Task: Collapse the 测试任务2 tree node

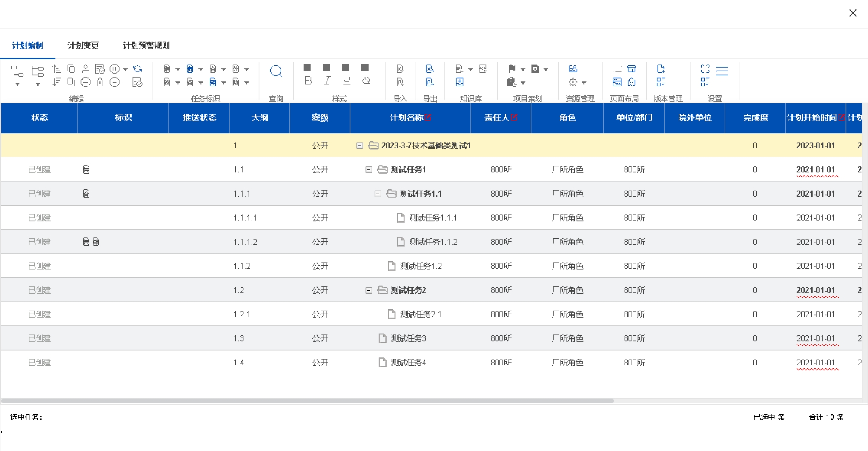Action: 369,290
